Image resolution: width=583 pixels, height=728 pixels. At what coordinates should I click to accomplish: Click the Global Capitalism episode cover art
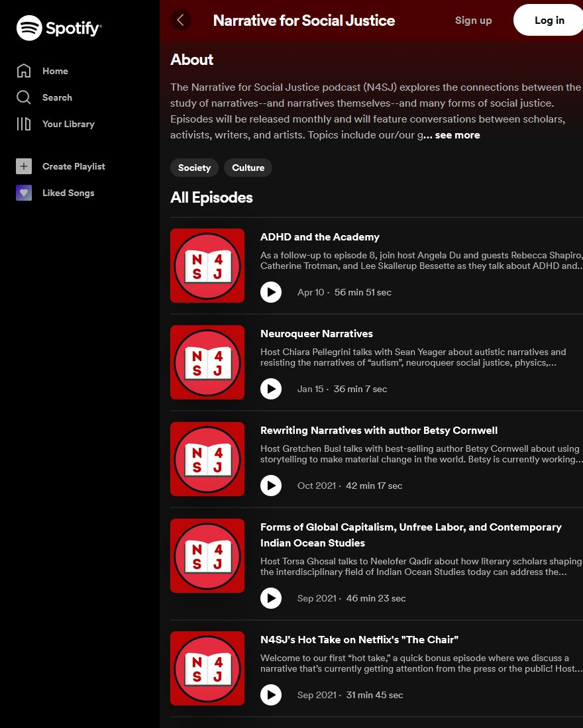pos(207,556)
